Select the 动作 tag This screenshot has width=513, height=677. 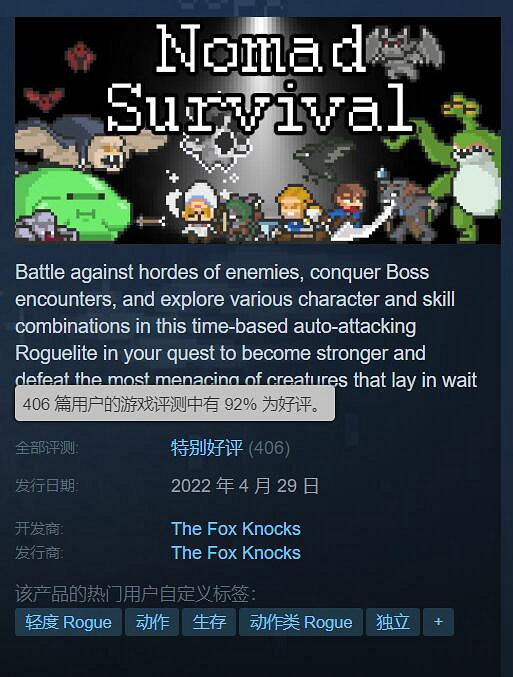(x=152, y=622)
